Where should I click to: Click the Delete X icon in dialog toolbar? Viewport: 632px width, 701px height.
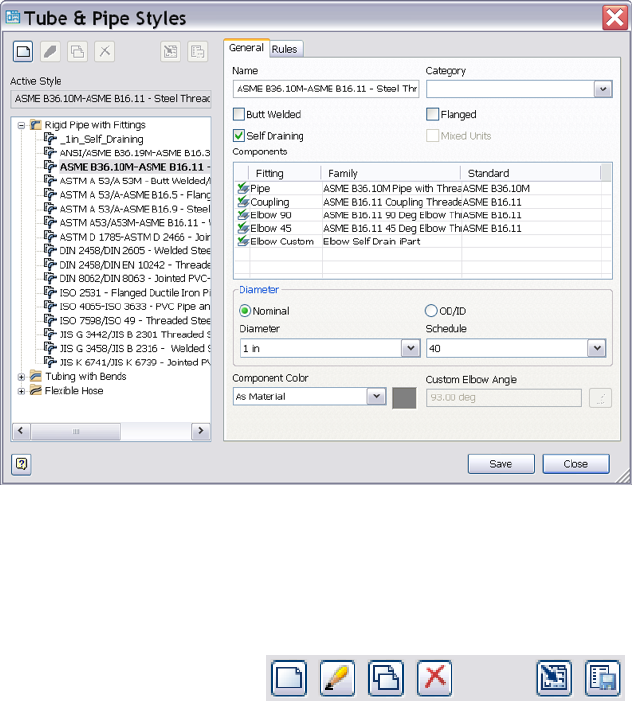[105, 51]
